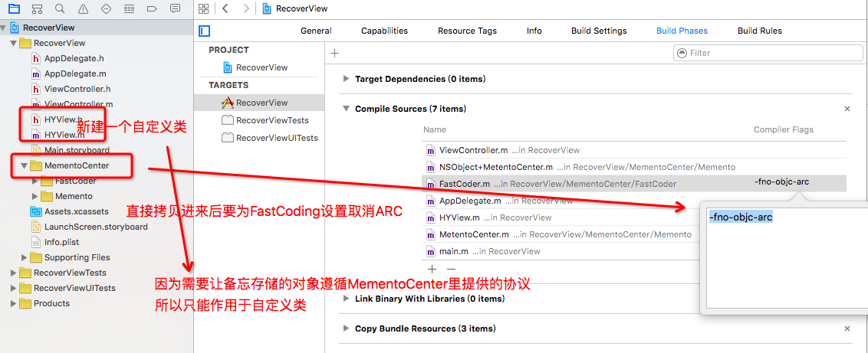Go forward with the right chevron
Screen dimensions: 868x353
(246, 8)
